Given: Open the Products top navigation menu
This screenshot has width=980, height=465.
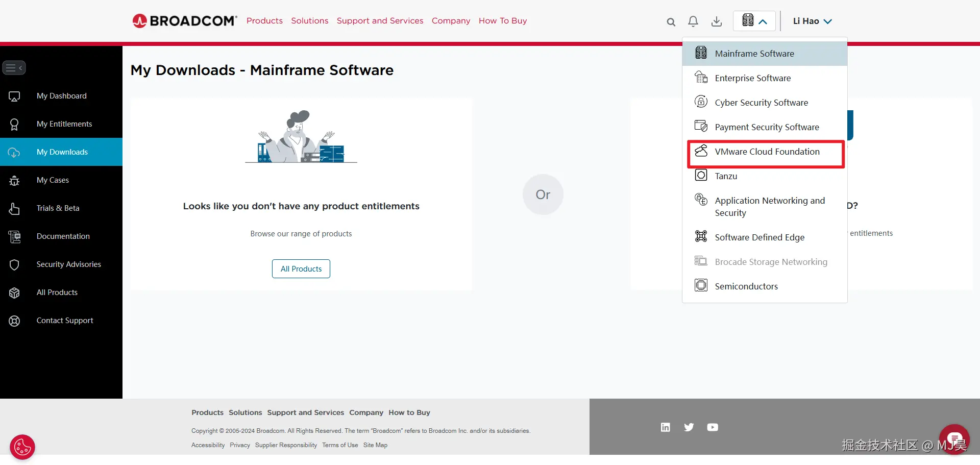Looking at the screenshot, I should pyautogui.click(x=264, y=21).
